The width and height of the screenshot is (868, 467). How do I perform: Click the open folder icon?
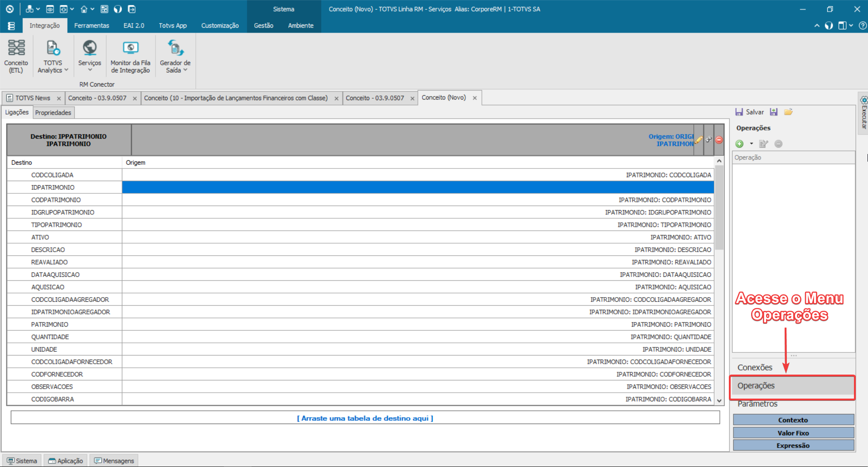[x=788, y=112]
